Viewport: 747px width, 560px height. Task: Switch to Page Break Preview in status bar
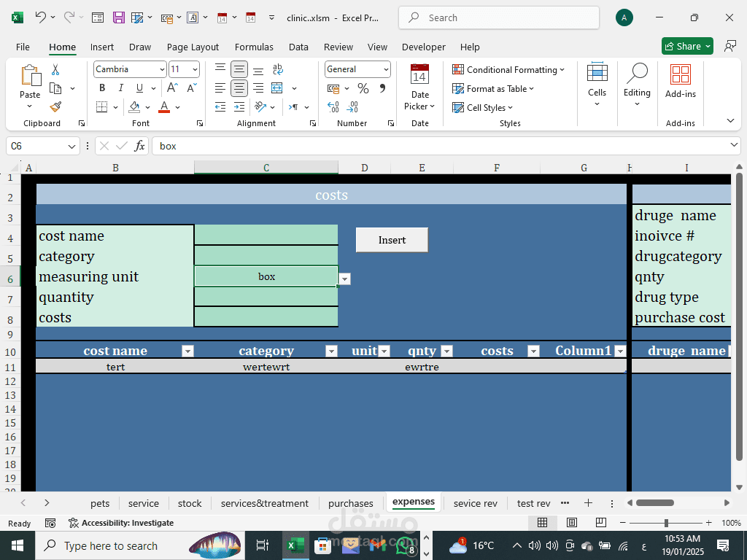(x=601, y=522)
